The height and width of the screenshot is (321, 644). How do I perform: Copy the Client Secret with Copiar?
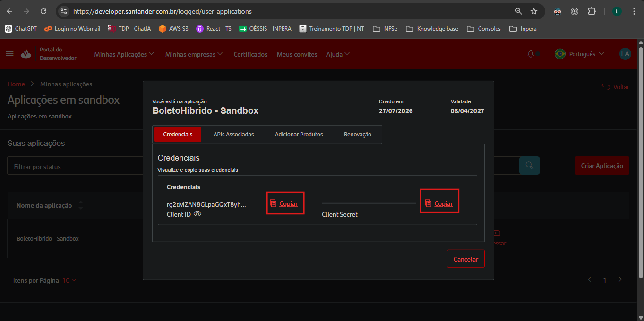(439, 203)
